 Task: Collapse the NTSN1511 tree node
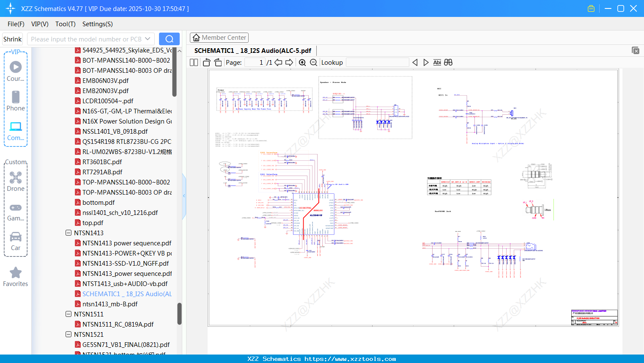(x=69, y=314)
